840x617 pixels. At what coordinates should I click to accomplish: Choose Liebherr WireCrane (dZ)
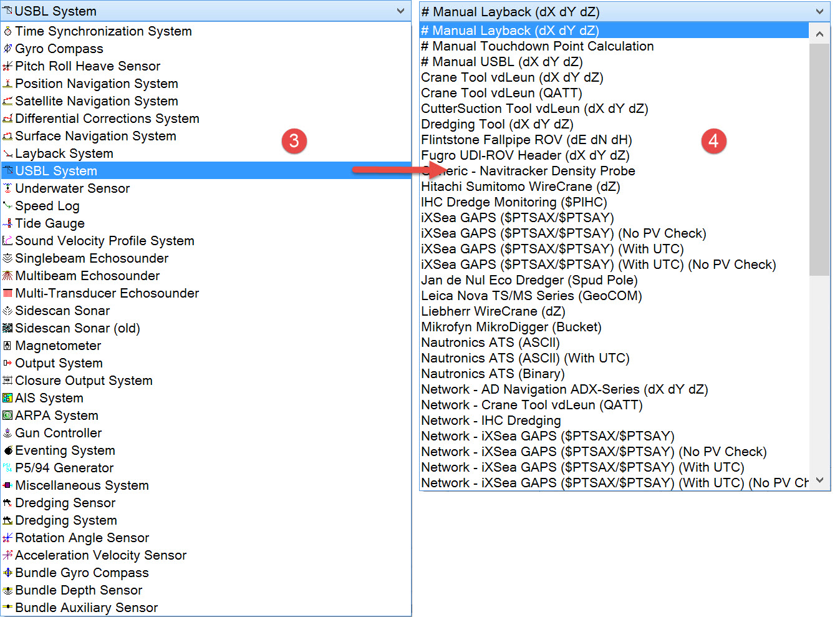(614, 311)
